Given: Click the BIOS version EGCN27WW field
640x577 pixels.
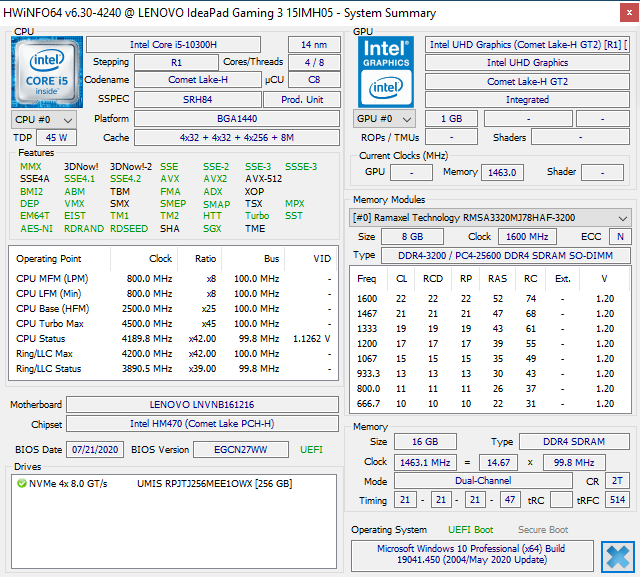Looking at the screenshot, I should (241, 450).
